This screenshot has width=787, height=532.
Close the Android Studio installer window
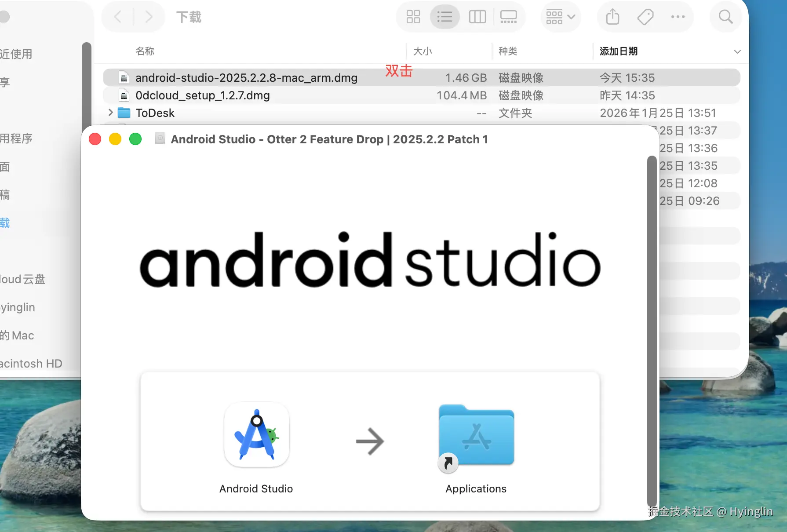point(95,139)
